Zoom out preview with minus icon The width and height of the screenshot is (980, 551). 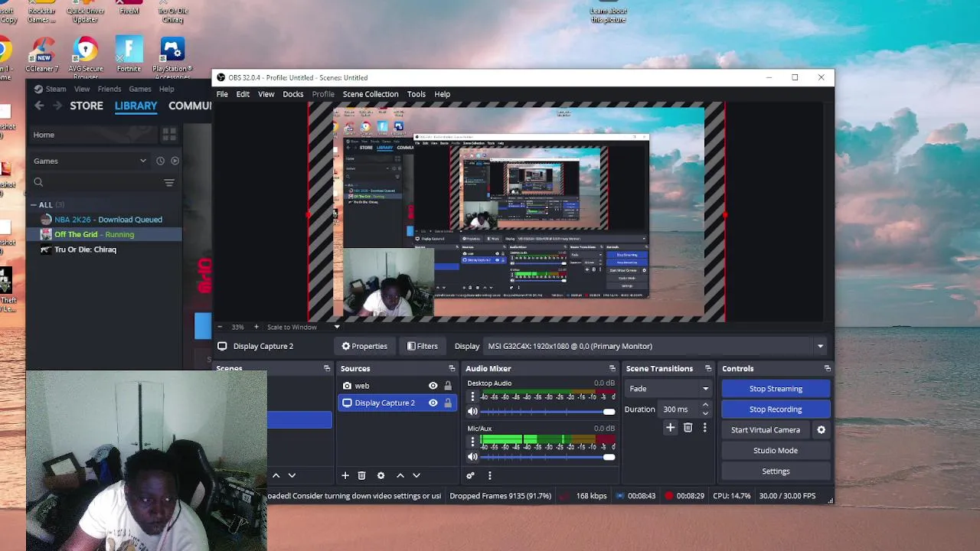[220, 327]
